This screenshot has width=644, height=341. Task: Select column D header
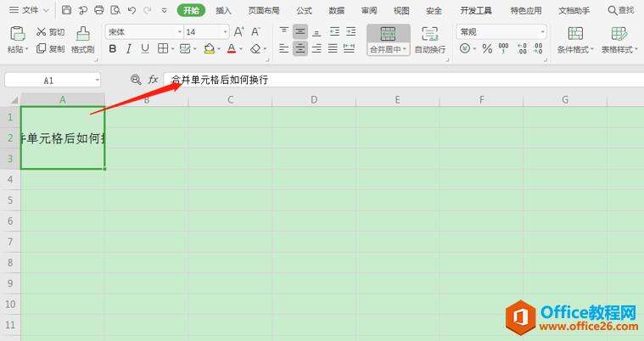(x=314, y=99)
